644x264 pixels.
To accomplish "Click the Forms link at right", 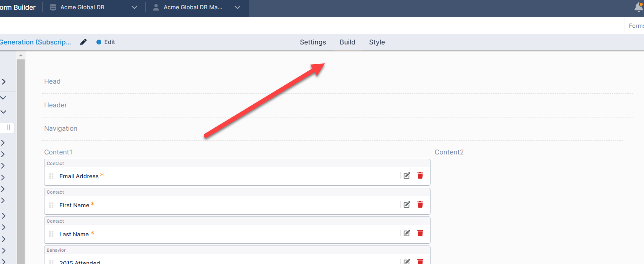I will click(636, 26).
